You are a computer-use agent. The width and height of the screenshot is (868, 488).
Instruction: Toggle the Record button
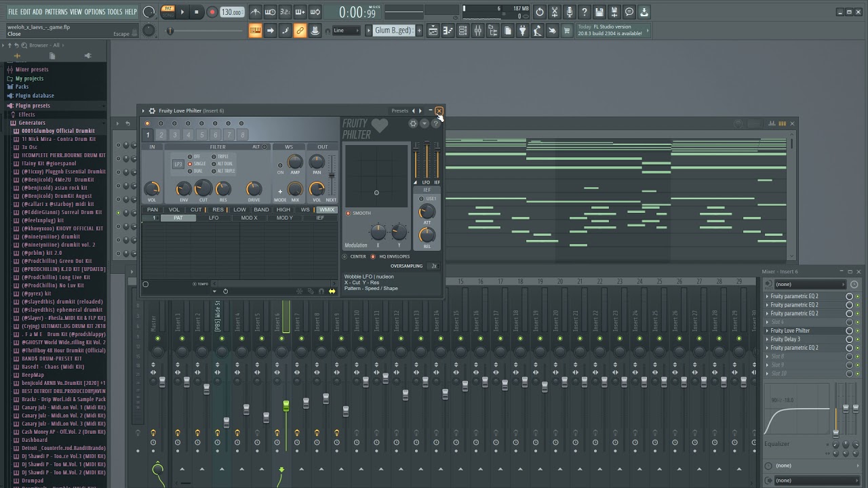[212, 12]
